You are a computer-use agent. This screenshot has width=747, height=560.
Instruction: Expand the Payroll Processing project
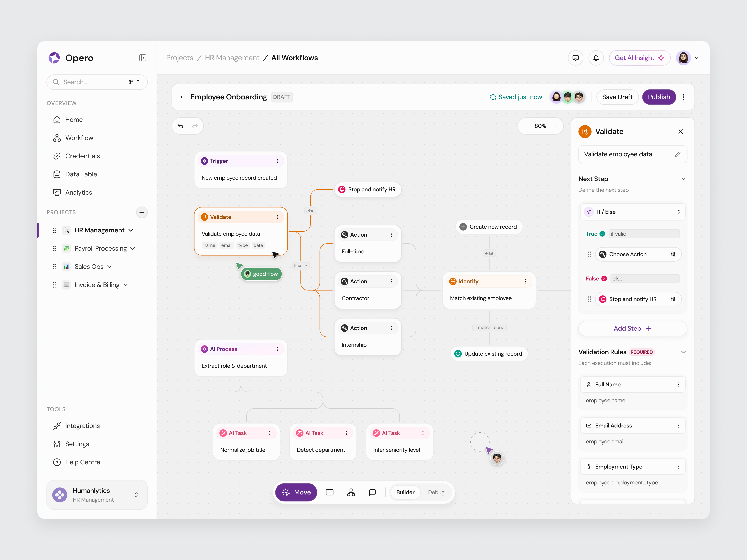132,248
